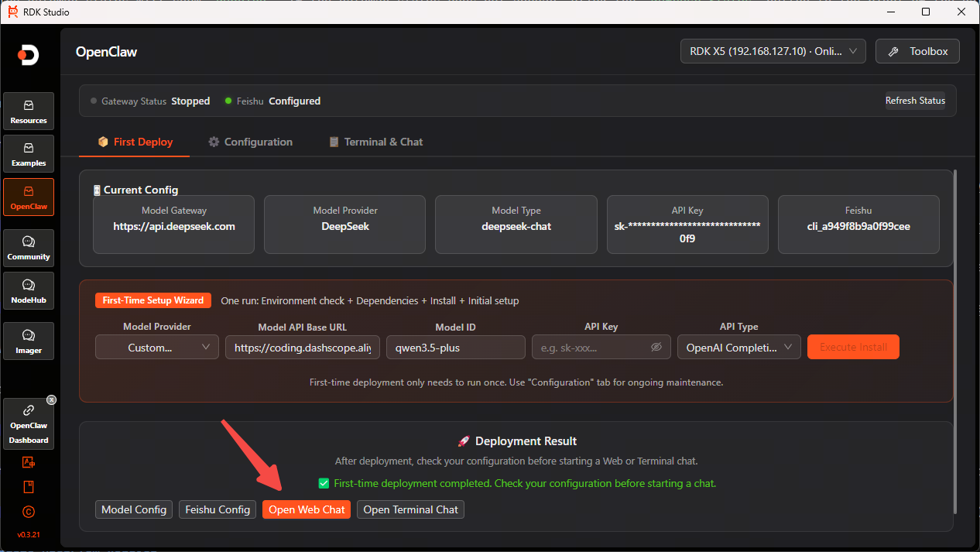Screen dimensions: 980x552
Task: Open the Resources sidebar item
Action: click(29, 111)
